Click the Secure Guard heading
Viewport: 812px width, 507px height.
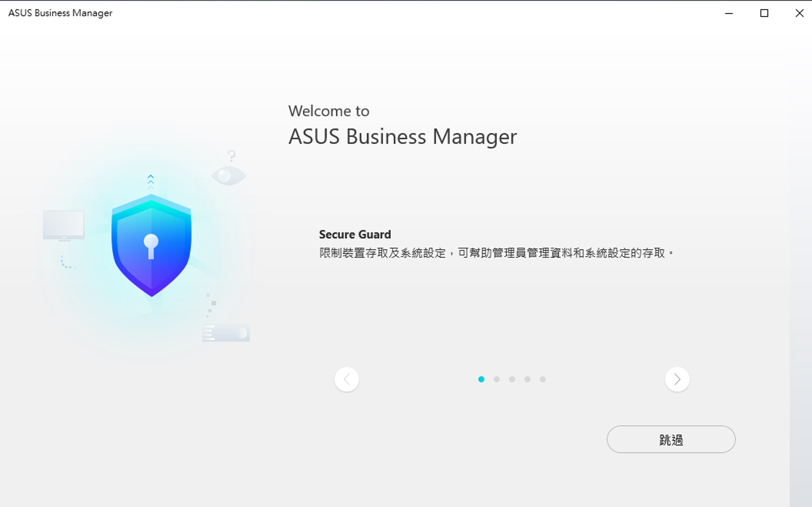tap(355, 234)
